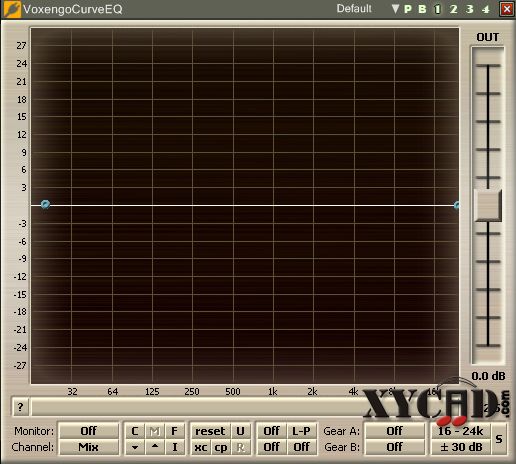Move curve down with down arrow

135,447
